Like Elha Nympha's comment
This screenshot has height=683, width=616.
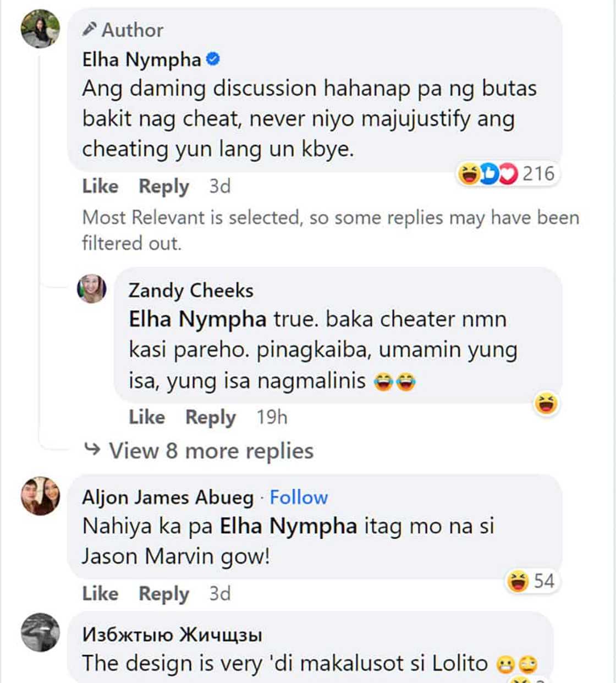pos(100,187)
